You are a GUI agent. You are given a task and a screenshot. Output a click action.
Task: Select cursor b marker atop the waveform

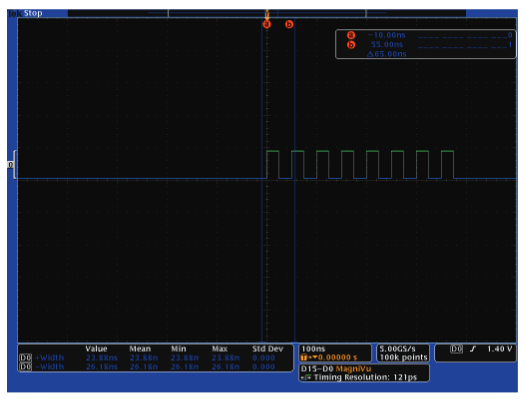(x=289, y=24)
